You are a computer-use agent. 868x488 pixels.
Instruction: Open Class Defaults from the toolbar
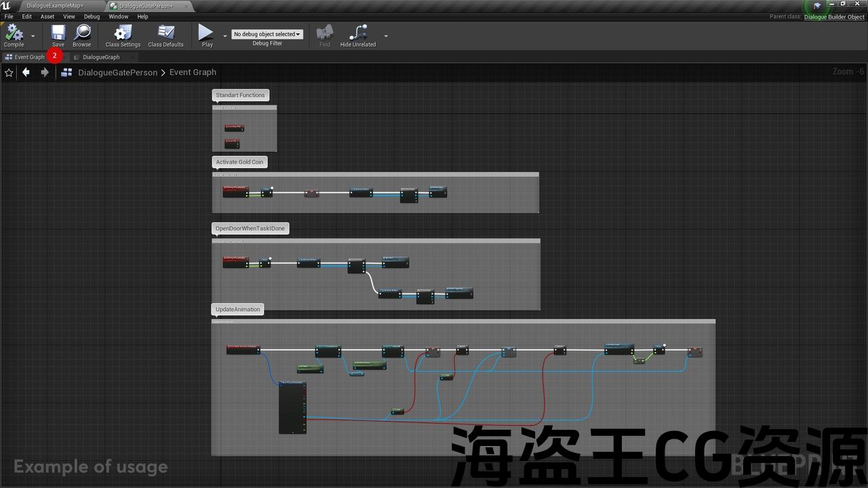click(x=165, y=33)
